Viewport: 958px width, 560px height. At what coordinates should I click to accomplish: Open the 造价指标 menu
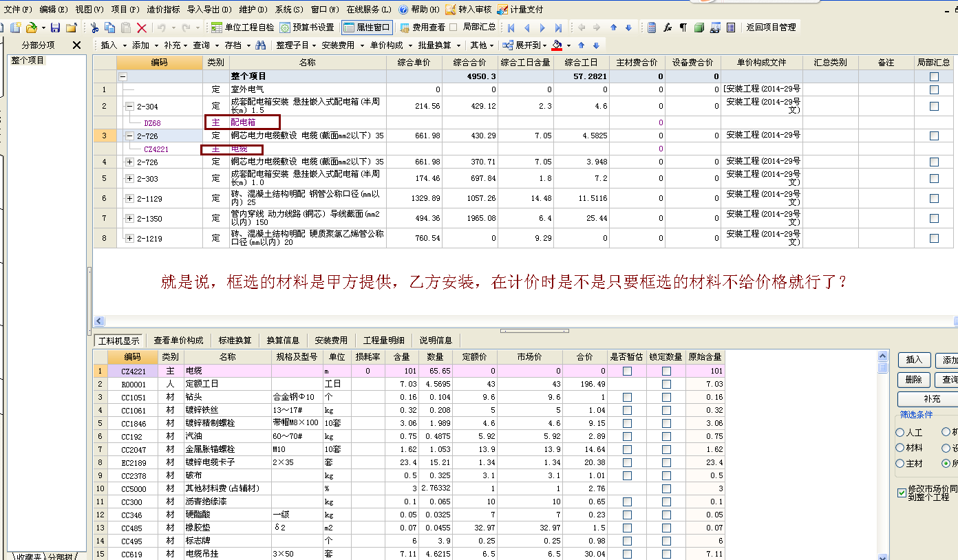tap(164, 10)
